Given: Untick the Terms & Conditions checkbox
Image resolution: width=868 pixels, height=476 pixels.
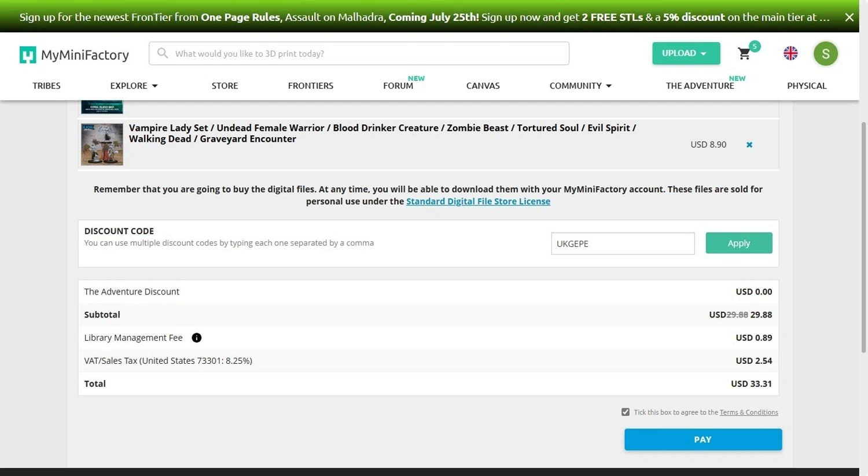Looking at the screenshot, I should pos(626,412).
